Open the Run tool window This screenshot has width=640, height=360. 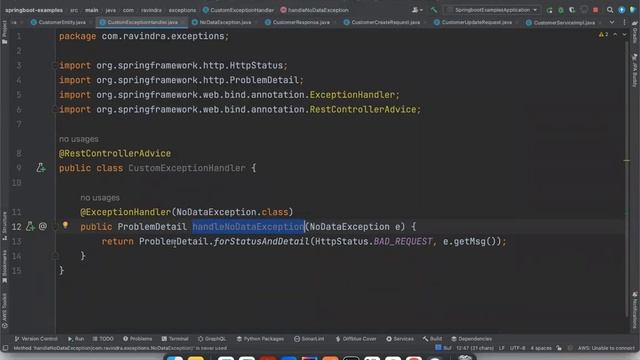tap(76, 339)
